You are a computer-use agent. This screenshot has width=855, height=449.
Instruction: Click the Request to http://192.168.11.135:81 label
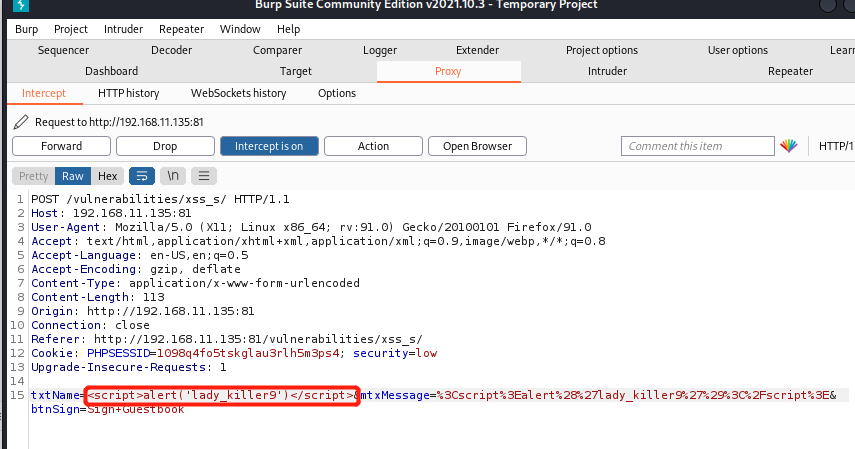click(x=119, y=122)
